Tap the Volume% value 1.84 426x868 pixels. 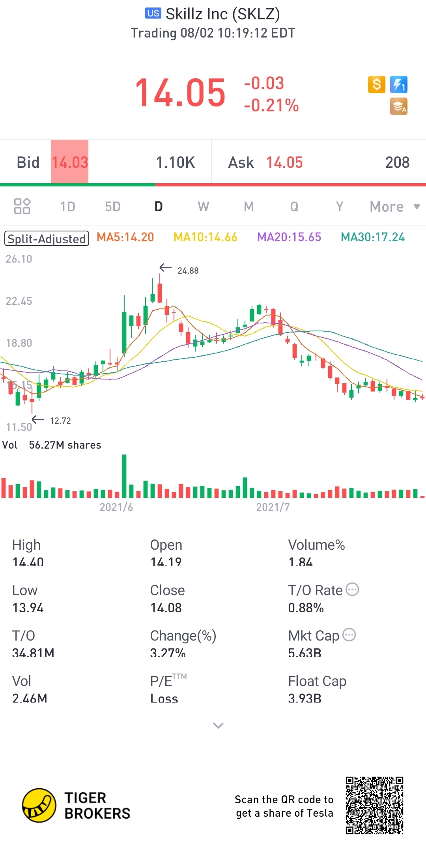tap(301, 562)
